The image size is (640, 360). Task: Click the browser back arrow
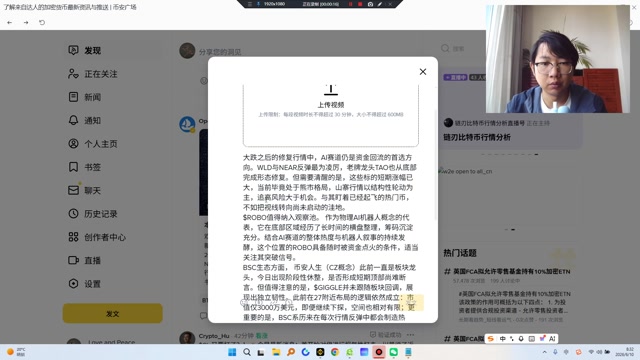(9, 22)
